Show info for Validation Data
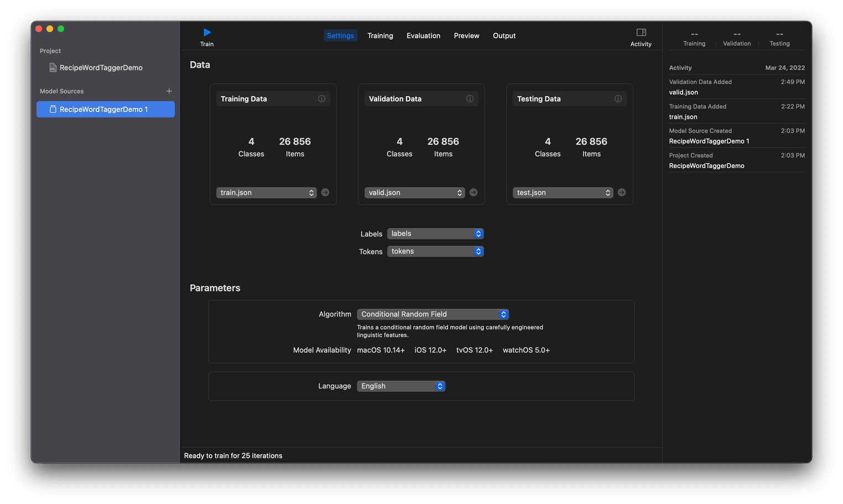Screen dimensions: 843x504 (x=470, y=99)
